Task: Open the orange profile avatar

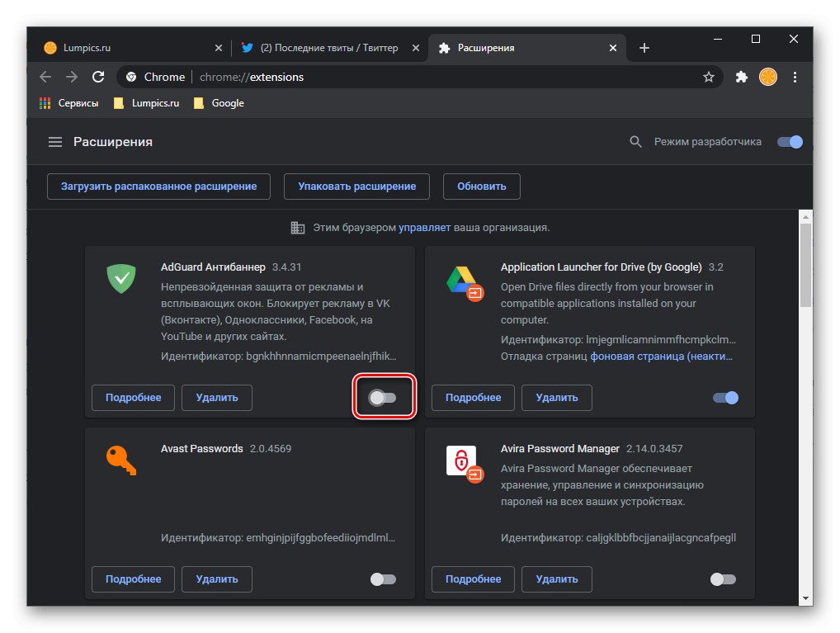Action: [x=767, y=77]
